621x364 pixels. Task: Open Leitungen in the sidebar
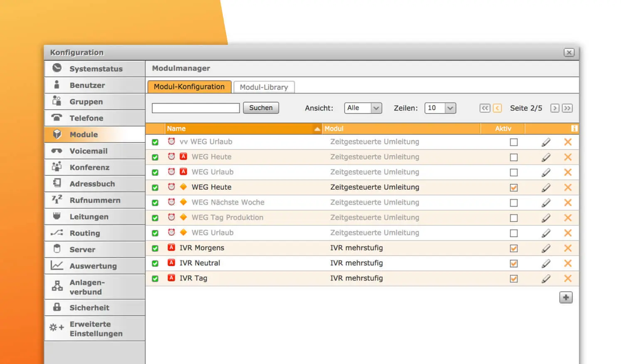point(95,216)
